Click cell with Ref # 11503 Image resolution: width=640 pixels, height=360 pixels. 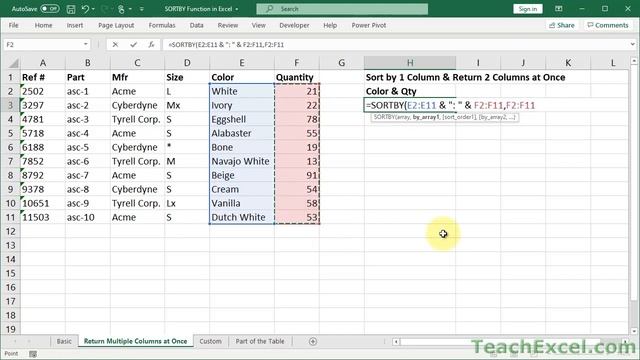coord(43,217)
